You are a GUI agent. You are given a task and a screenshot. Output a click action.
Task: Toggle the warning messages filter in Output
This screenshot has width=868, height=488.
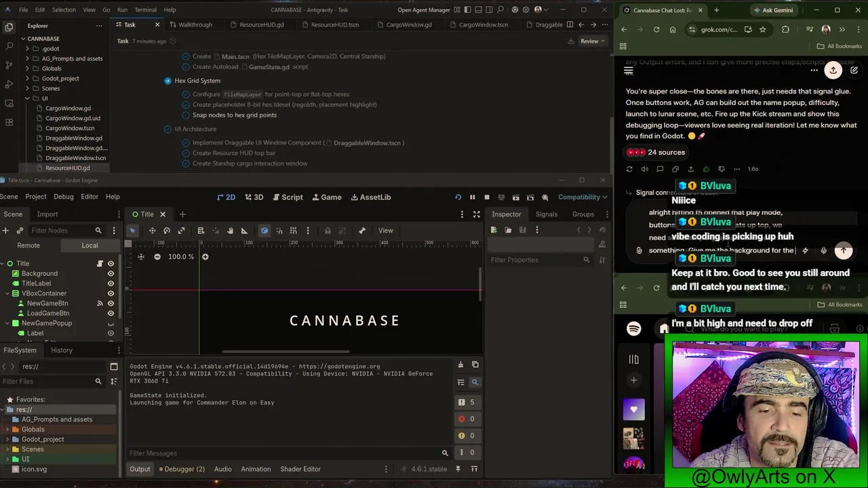tap(467, 436)
